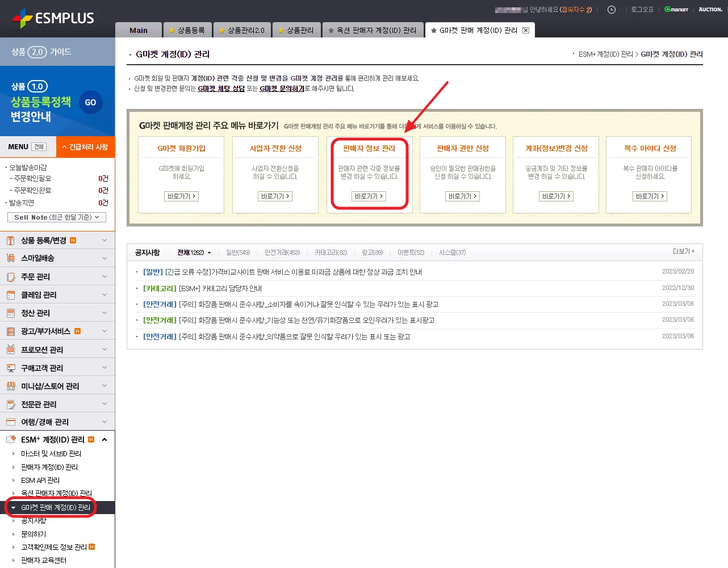Click 바로가기 under 복수 아이디 신청
The height and width of the screenshot is (568, 728).
650,196
